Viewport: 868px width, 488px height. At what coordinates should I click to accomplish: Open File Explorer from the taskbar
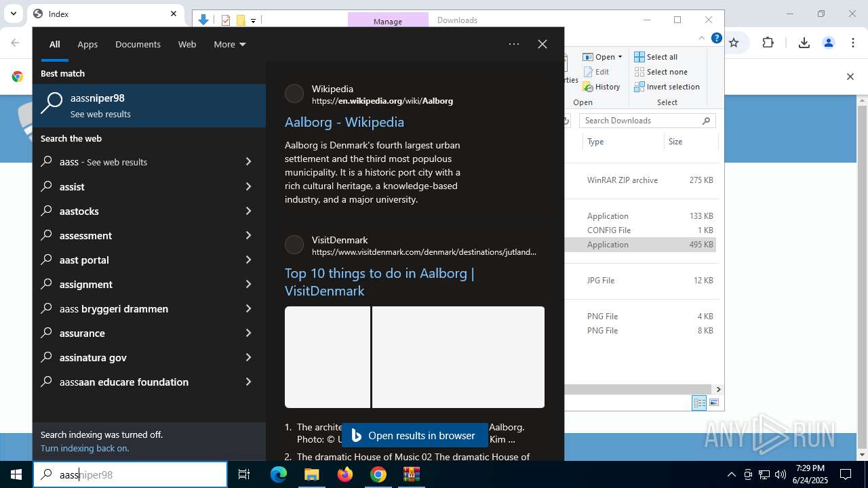[311, 474]
